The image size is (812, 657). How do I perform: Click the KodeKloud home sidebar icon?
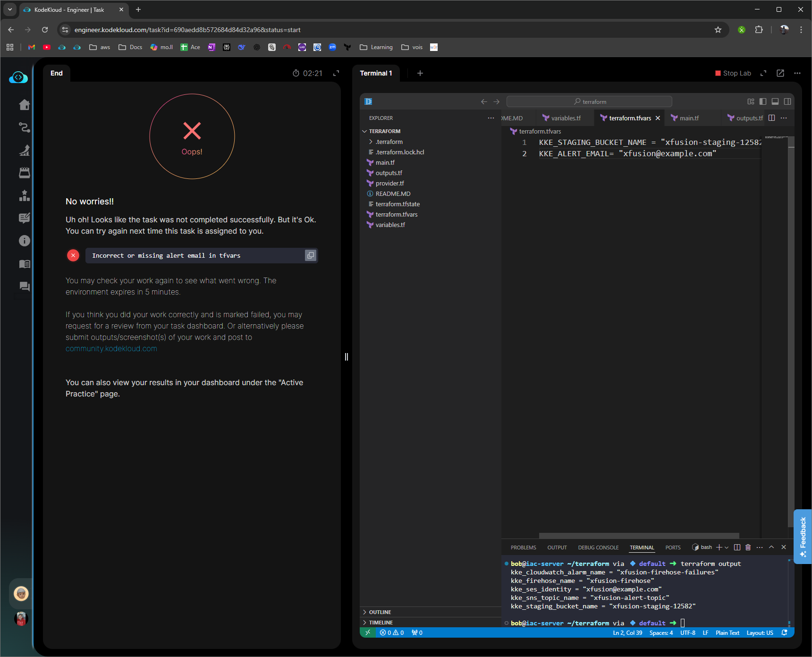[25, 105]
